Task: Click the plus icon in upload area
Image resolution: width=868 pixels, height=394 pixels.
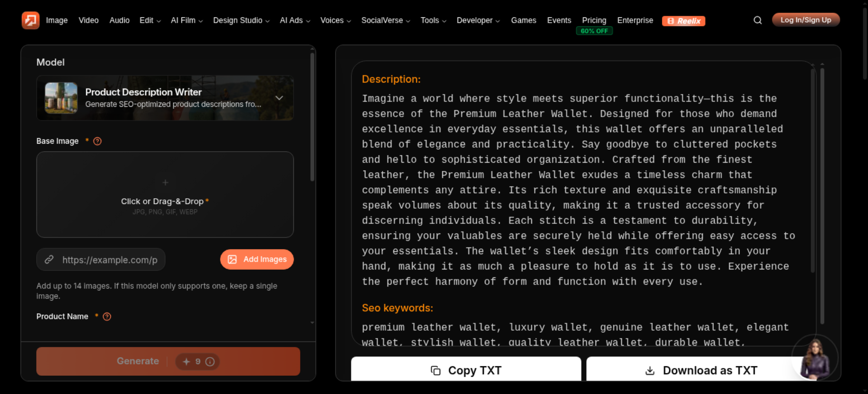Action: (165, 183)
